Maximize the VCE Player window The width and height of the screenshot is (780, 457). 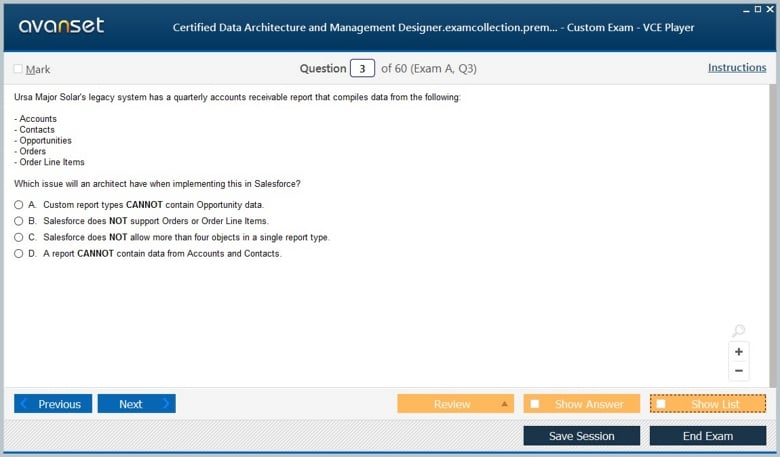coord(758,9)
